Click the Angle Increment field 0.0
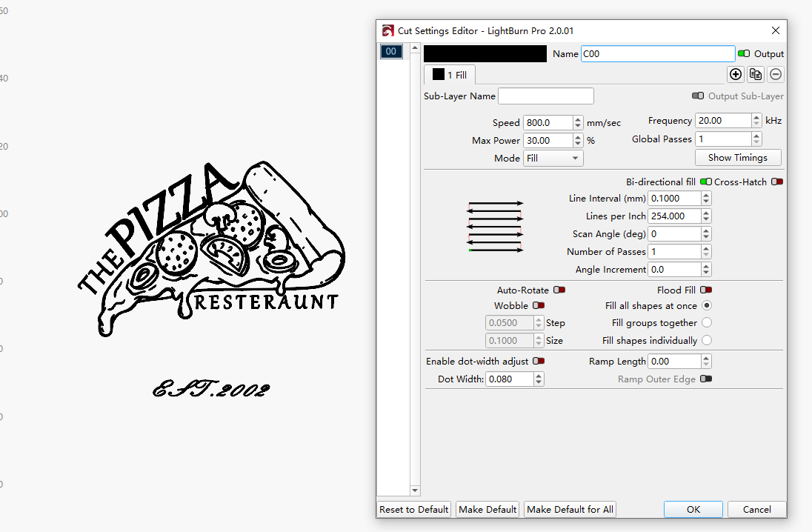The image size is (812, 532). (674, 270)
